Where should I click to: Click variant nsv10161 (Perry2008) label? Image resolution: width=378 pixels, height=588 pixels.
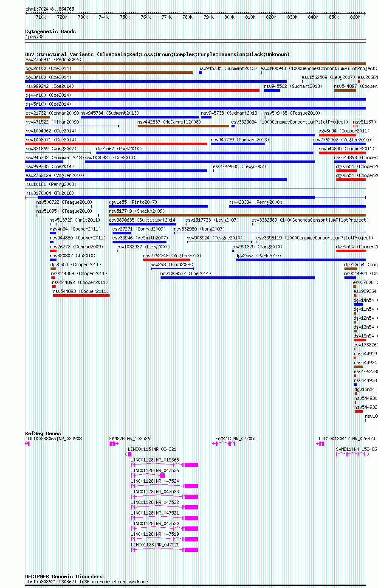(x=51, y=185)
